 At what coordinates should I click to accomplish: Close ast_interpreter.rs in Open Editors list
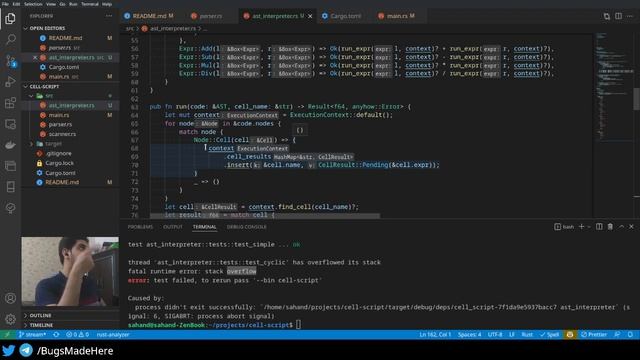pos(35,58)
